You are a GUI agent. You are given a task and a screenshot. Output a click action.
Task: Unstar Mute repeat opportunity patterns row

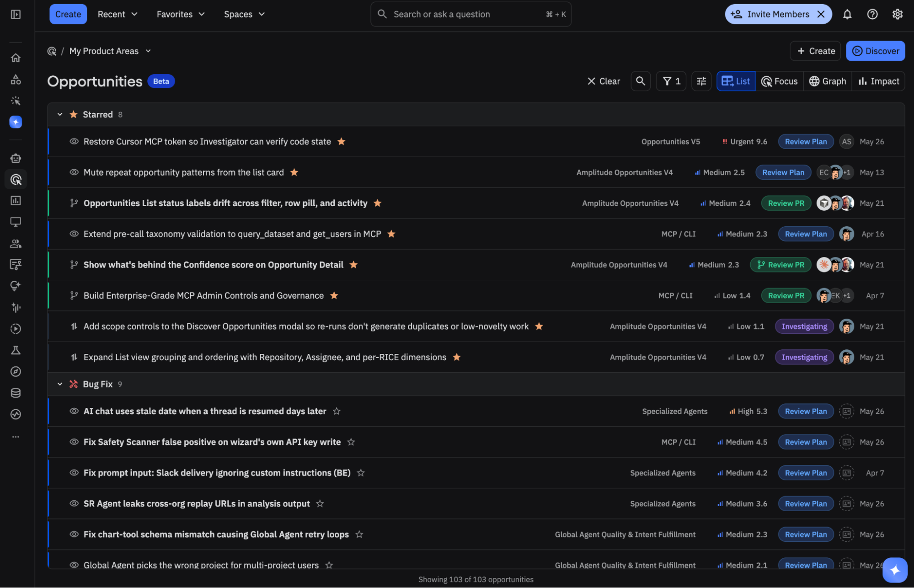tap(294, 172)
